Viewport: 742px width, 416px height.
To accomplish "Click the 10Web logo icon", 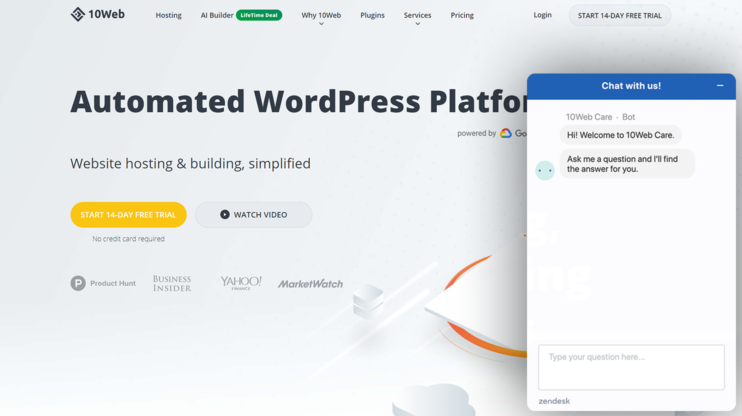I will point(78,14).
